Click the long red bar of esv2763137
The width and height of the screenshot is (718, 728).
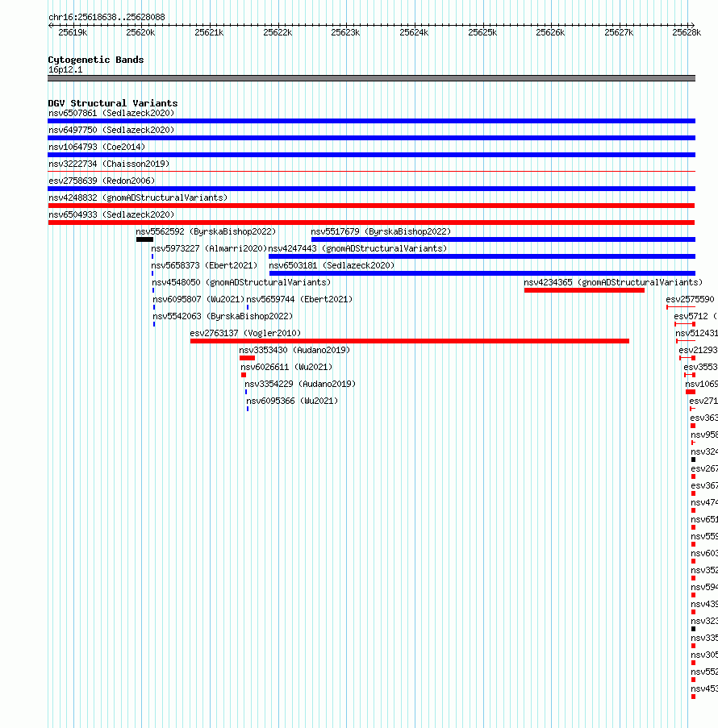[410, 341]
